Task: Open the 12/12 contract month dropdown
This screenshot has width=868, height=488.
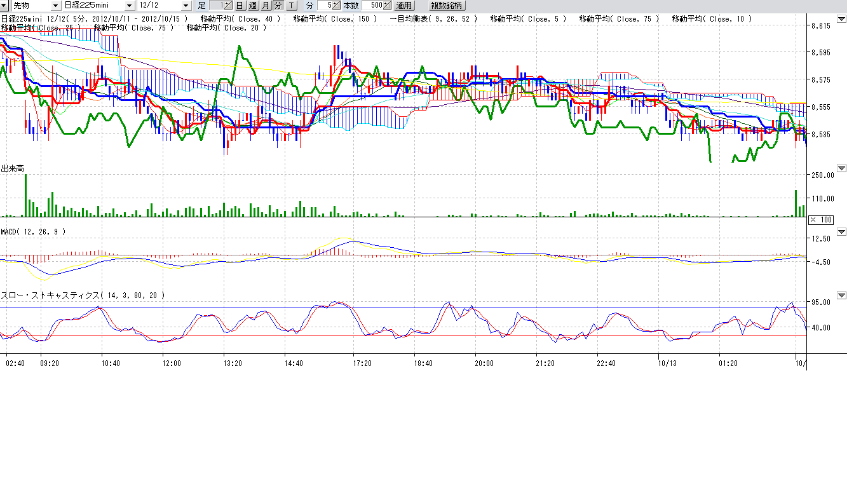Action: point(186,5)
